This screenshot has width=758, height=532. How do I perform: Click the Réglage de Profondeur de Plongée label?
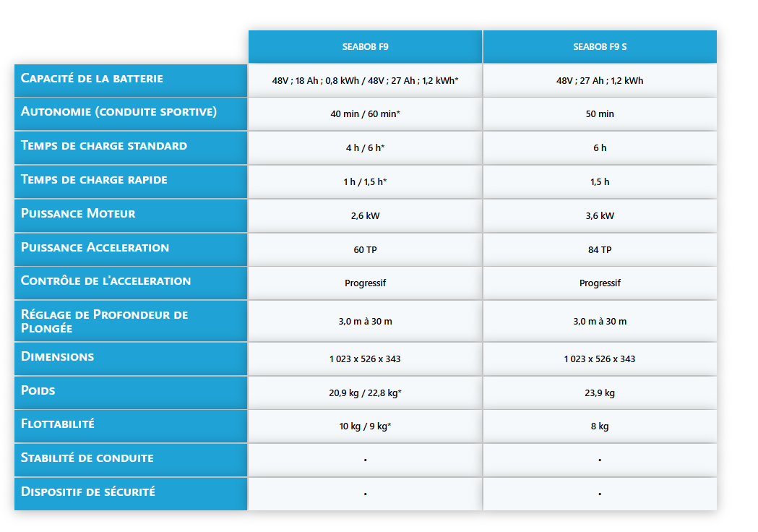coord(104,322)
